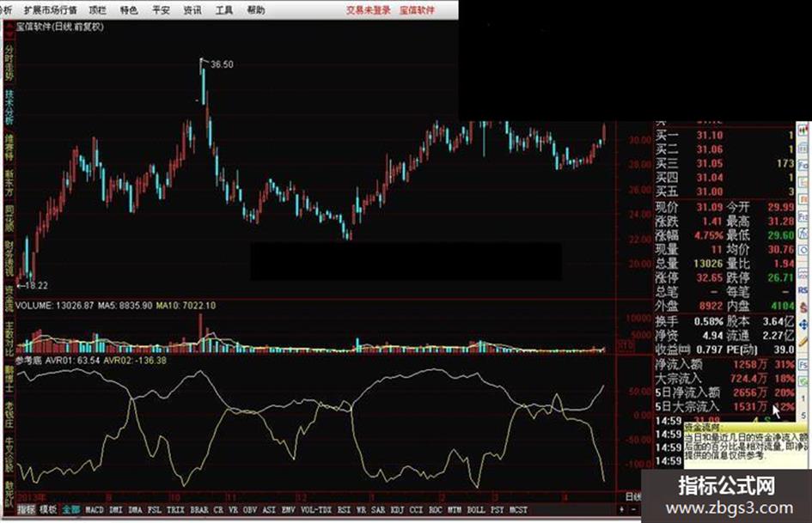This screenshot has height=523, width=812.
Task: Click the 买一 31.10 bid row
Action: (x=725, y=135)
